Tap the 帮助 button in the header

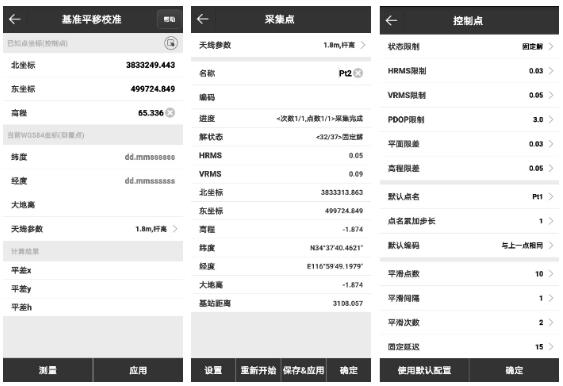coord(169,19)
